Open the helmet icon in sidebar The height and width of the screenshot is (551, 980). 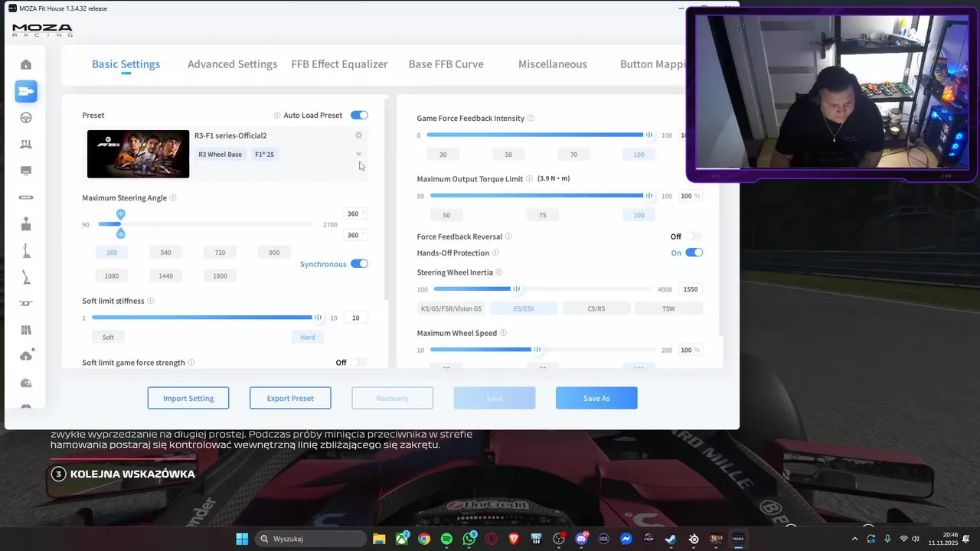coord(26,383)
